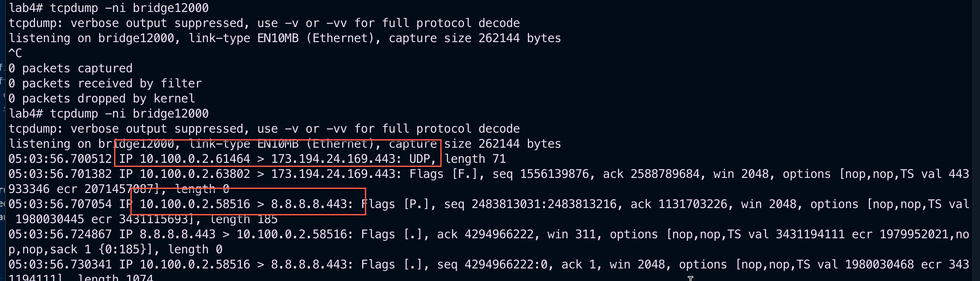
Task: Click source 10.100.0.2.58516 in boxed line
Action: (x=195, y=204)
